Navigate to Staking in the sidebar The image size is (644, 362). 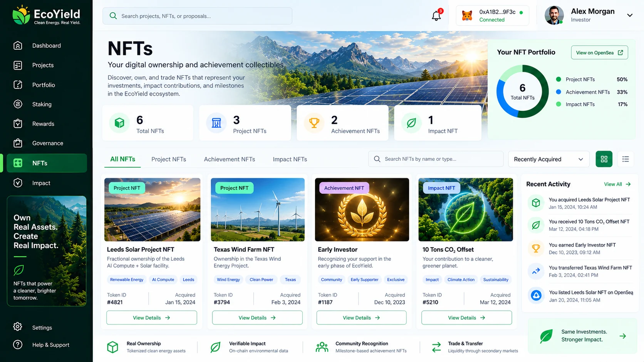tap(47, 104)
